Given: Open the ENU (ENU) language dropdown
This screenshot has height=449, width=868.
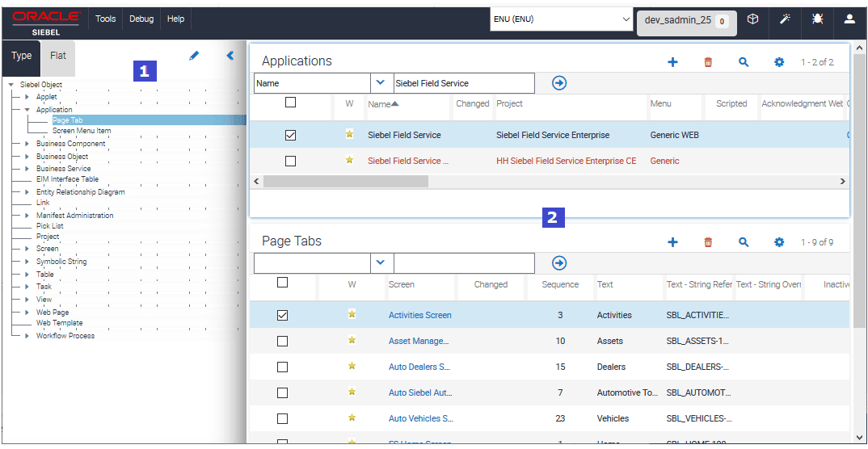Looking at the screenshot, I should tap(562, 19).
